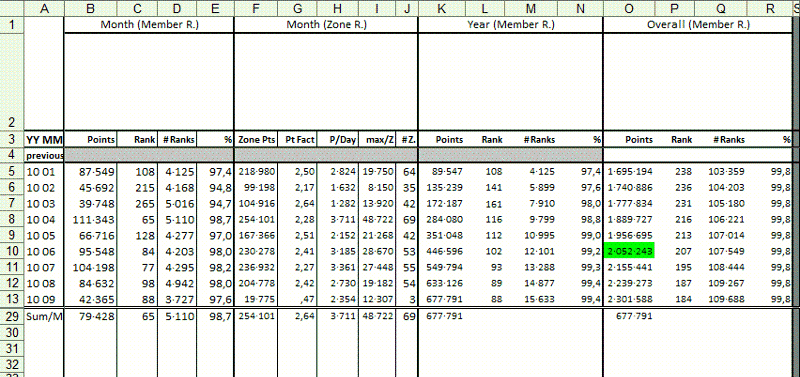Select cell with value 1·695·194
The width and height of the screenshot is (800, 377).
click(629, 171)
